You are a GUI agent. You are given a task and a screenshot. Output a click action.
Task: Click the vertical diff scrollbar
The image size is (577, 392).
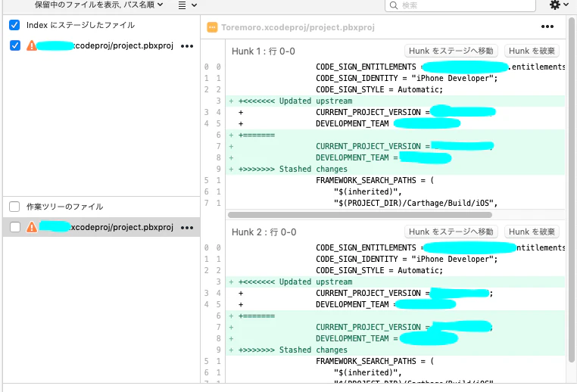click(571, 189)
